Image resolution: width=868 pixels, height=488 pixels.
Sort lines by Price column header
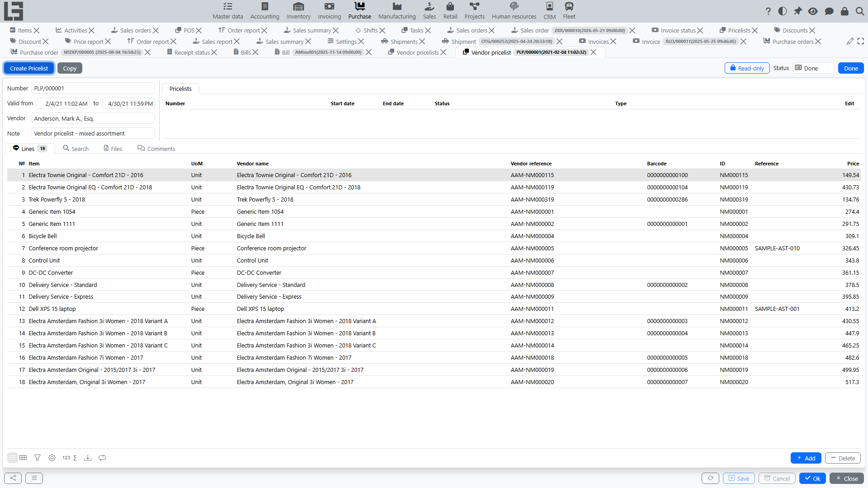tap(853, 164)
